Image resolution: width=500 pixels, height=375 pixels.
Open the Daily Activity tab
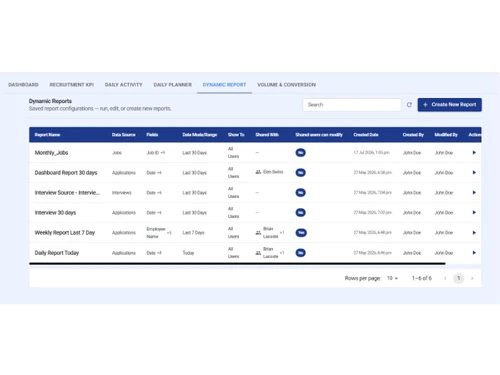coord(124,85)
